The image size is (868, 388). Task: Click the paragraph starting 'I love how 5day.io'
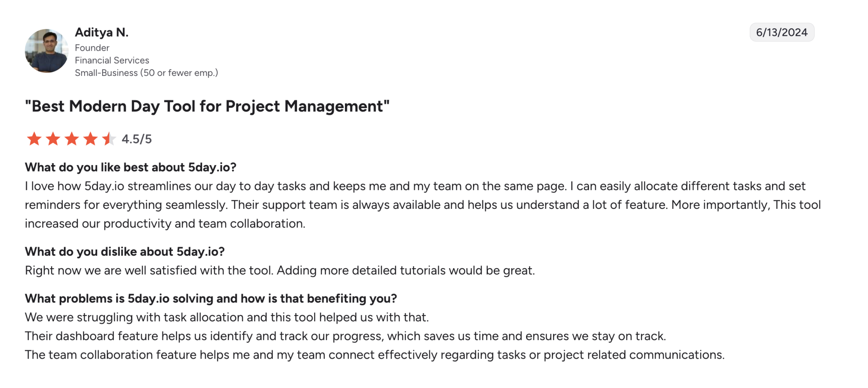pyautogui.click(x=423, y=205)
